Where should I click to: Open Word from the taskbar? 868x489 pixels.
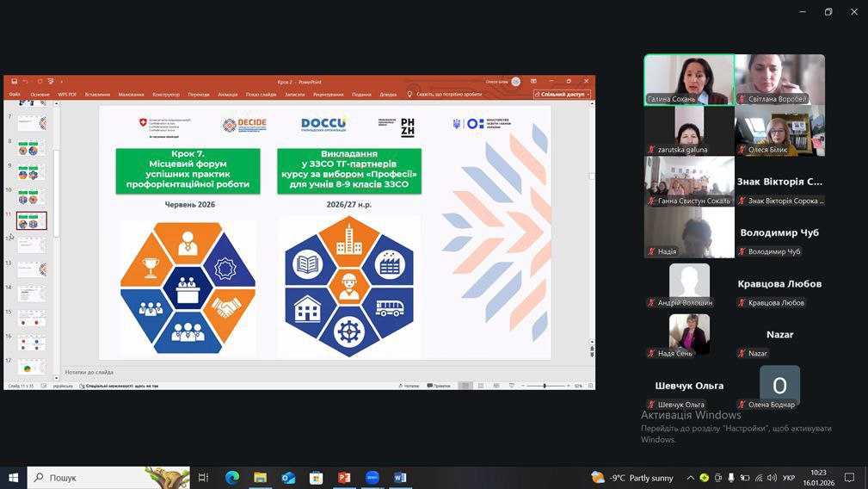tap(400, 478)
